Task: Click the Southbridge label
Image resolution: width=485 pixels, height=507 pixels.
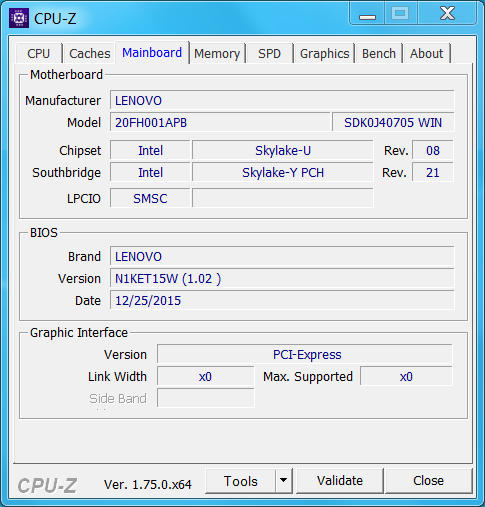Action: (x=66, y=173)
